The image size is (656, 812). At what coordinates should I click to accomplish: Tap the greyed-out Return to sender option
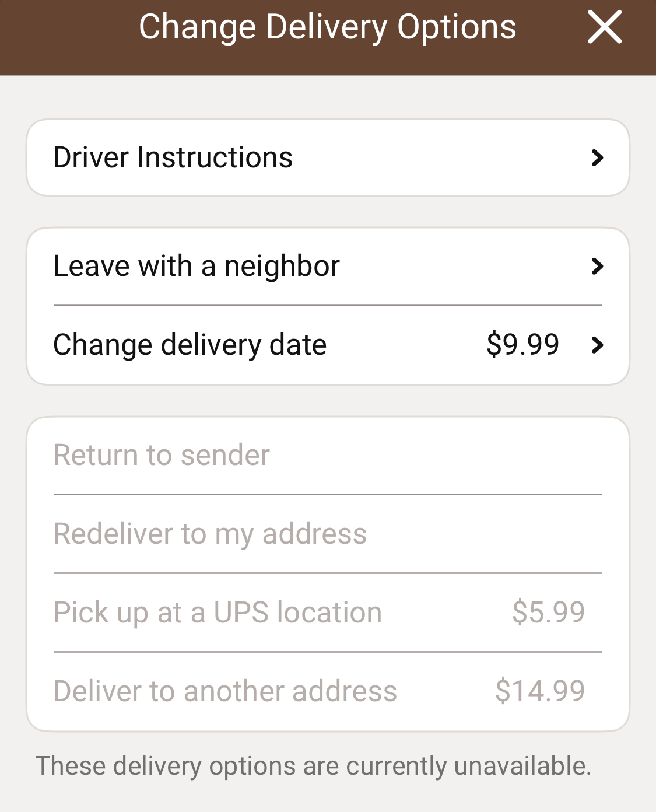pyautogui.click(x=162, y=455)
